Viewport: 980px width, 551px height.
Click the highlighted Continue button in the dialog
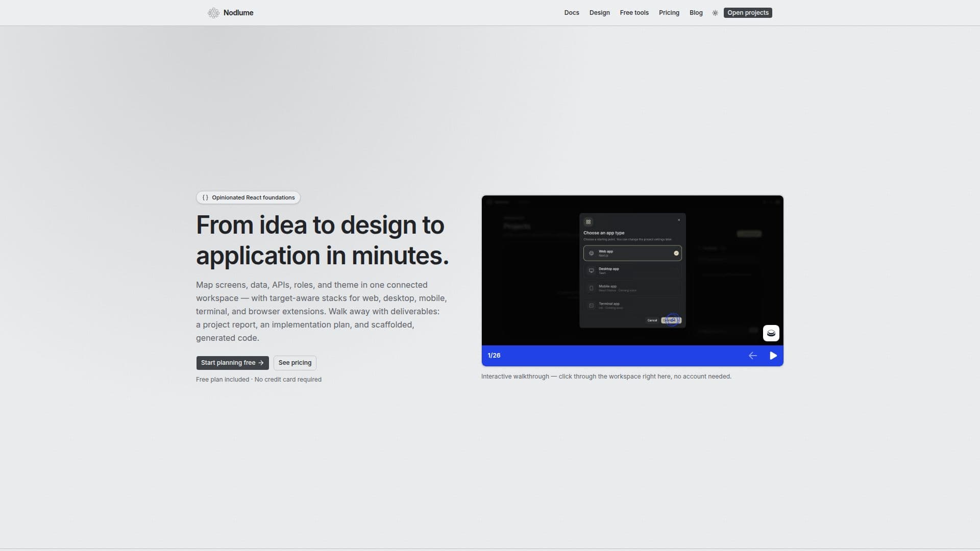(671, 320)
